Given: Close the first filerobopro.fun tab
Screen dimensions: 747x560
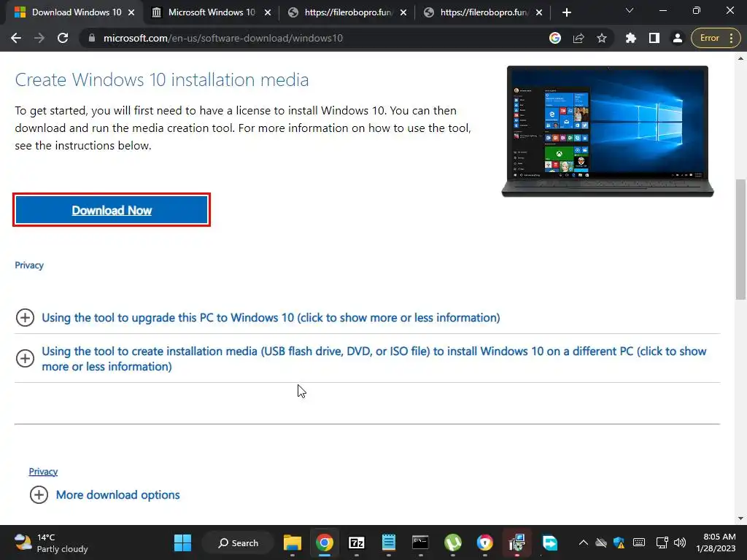Looking at the screenshot, I should 403,12.
